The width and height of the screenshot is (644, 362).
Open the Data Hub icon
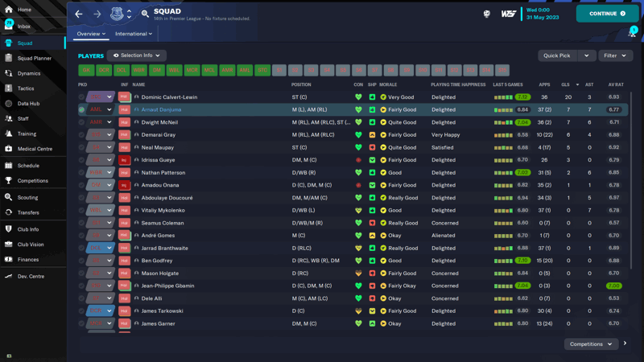(x=9, y=104)
